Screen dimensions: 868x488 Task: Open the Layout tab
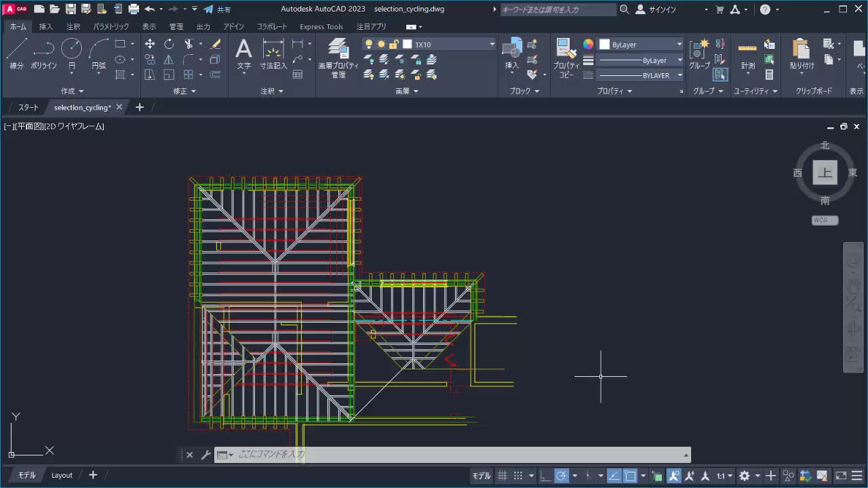pos(62,475)
